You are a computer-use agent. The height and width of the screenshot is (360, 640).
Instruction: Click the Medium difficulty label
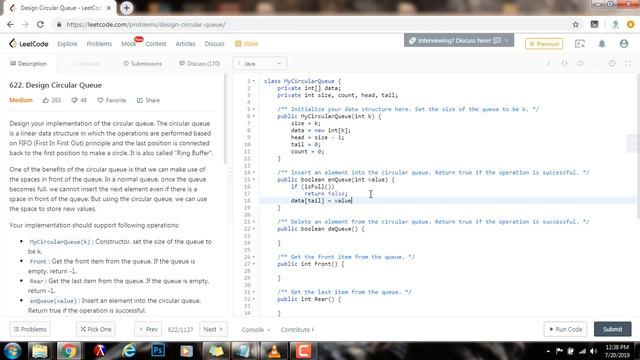21,100
